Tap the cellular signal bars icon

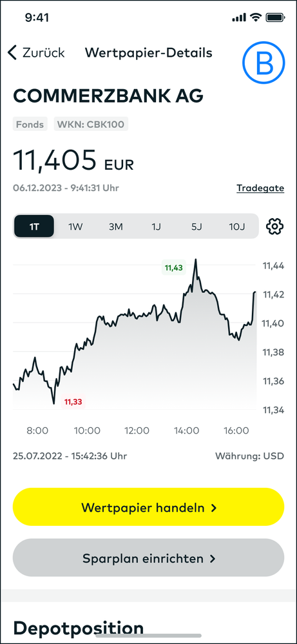239,17
